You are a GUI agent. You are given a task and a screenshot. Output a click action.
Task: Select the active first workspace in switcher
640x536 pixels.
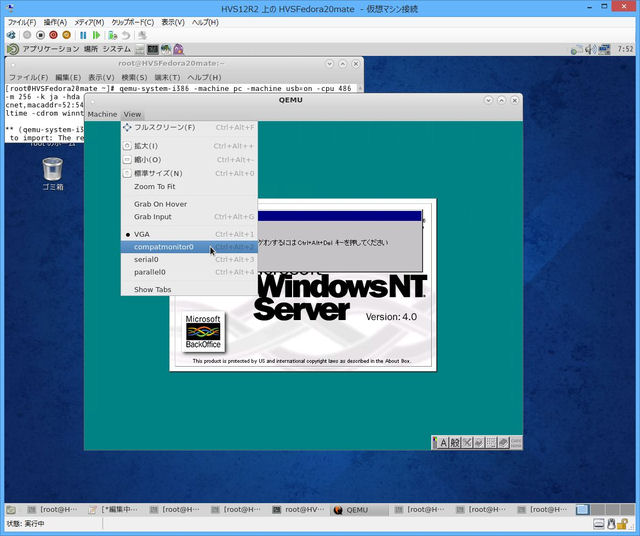583,509
